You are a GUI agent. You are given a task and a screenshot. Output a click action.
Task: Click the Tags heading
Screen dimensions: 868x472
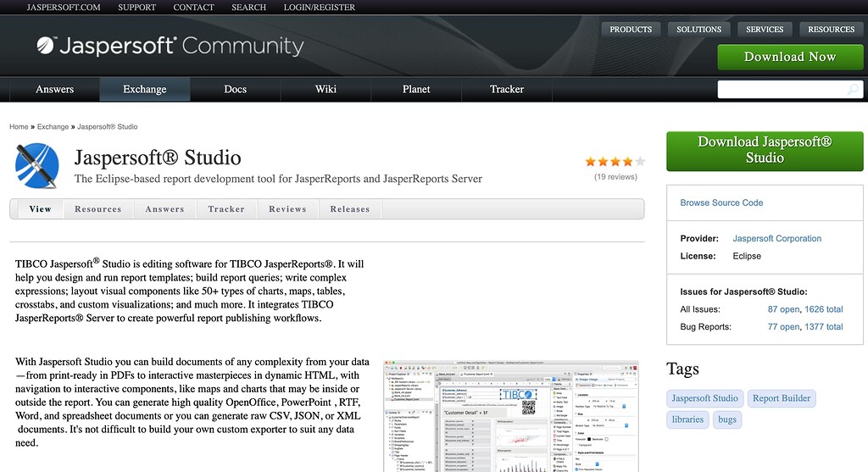coord(682,369)
